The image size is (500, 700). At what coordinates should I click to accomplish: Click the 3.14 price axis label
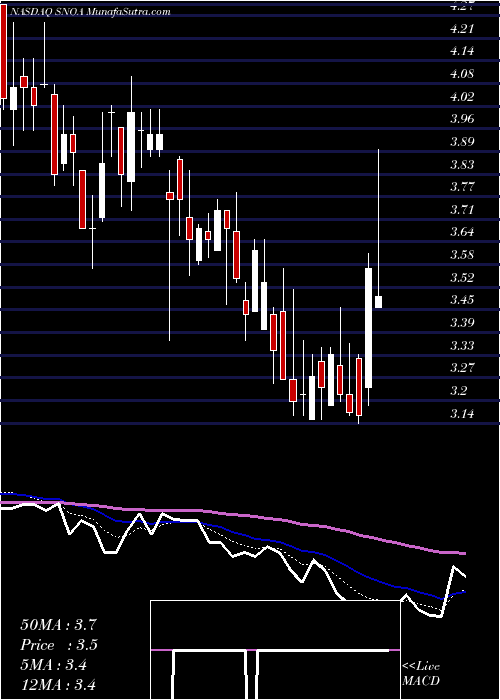click(x=462, y=414)
